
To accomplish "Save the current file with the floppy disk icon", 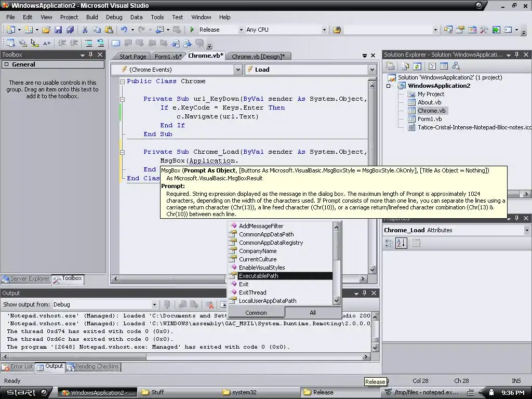I will coord(58,30).
